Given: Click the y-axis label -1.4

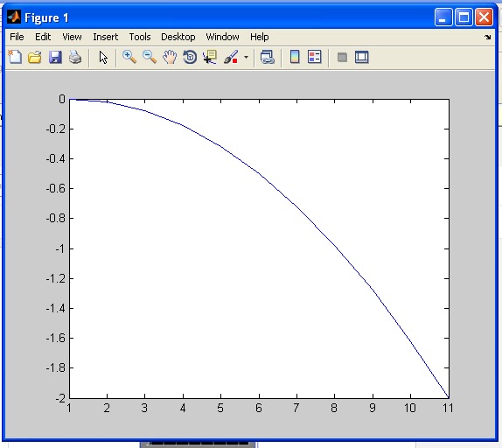Looking at the screenshot, I should (x=56, y=308).
